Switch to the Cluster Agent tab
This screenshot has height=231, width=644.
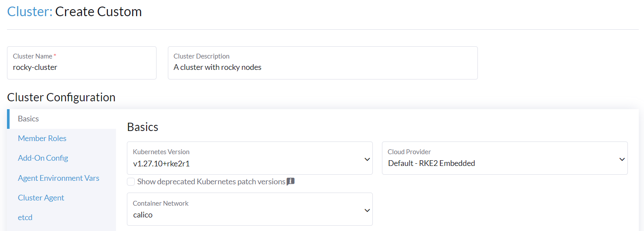pyautogui.click(x=41, y=198)
